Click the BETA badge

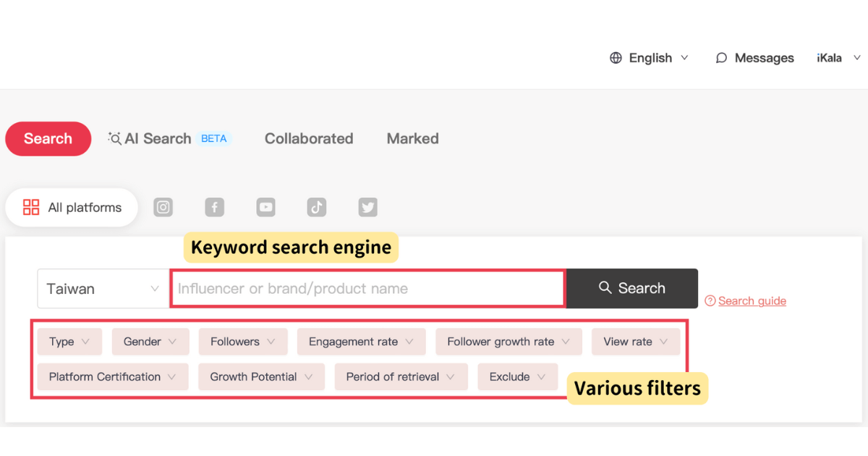[x=214, y=138]
